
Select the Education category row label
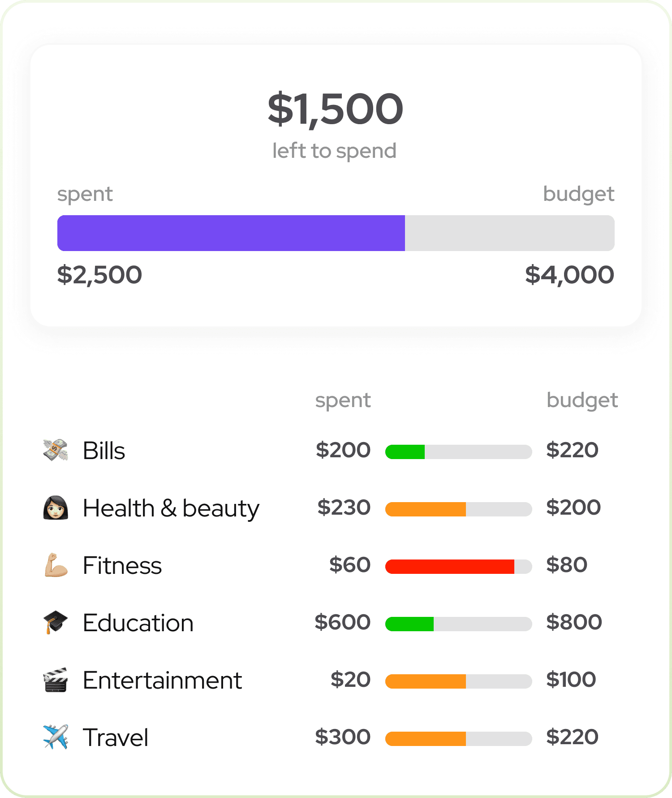pyautogui.click(x=138, y=623)
